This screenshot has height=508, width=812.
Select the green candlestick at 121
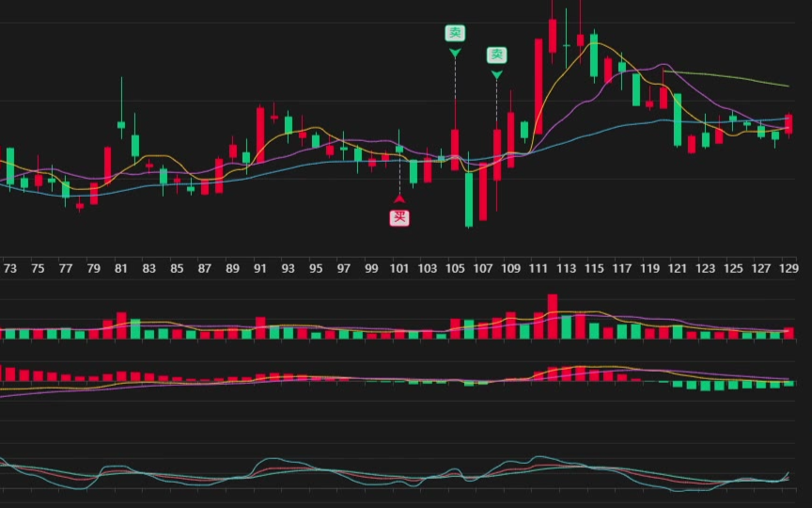678,119
